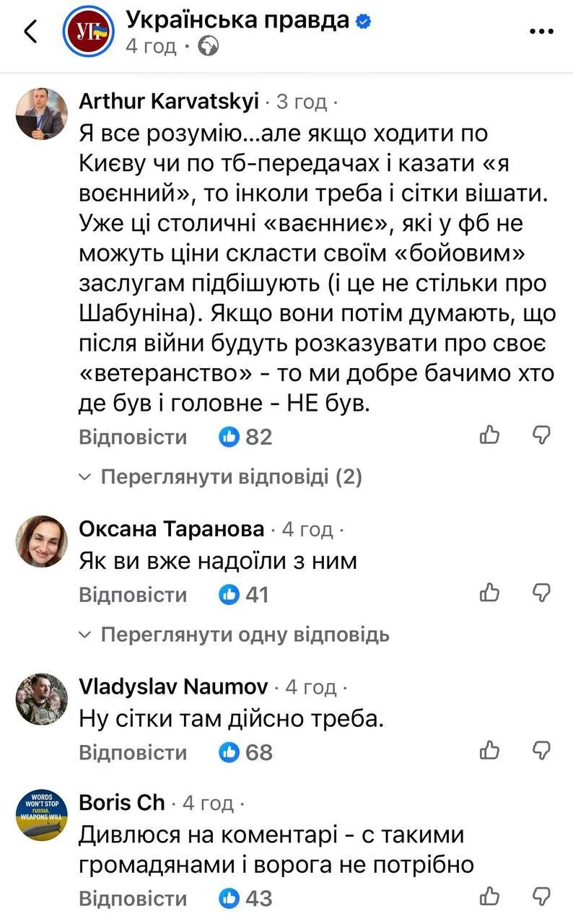Open Boris Ch's profile name link
This screenshot has width=573, height=924.
pos(121,802)
